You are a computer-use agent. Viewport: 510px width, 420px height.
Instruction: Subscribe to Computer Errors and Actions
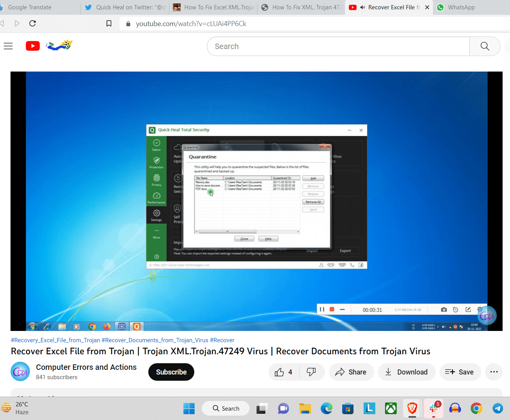pos(171,372)
